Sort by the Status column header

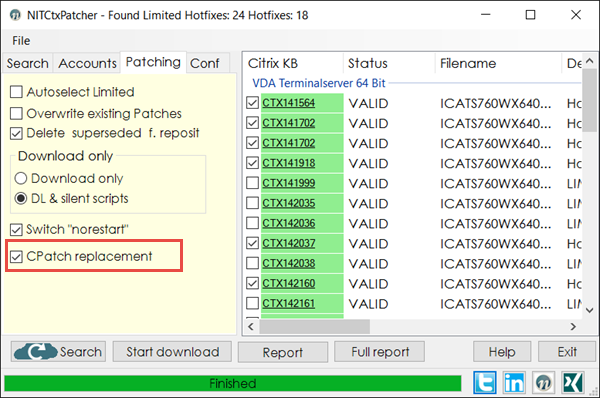pos(389,63)
